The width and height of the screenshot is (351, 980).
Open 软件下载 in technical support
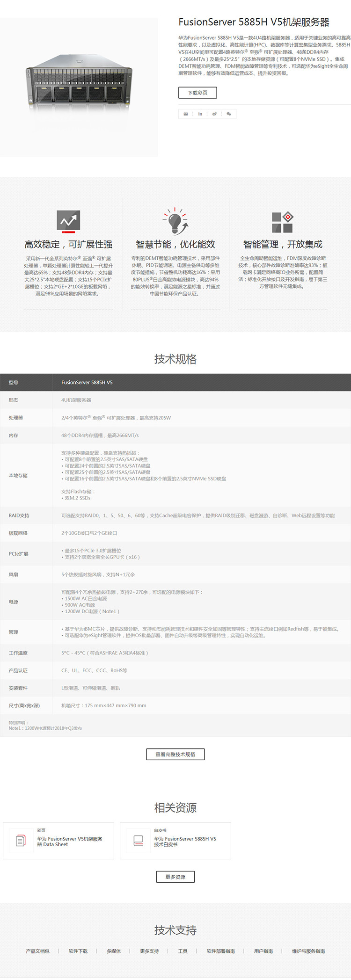(78, 951)
